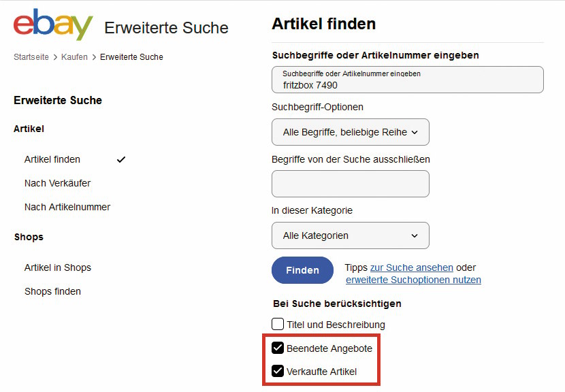Image resolution: width=565 pixels, height=392 pixels.
Task: Enable Titel und Beschreibung checkbox
Action: [x=278, y=325]
